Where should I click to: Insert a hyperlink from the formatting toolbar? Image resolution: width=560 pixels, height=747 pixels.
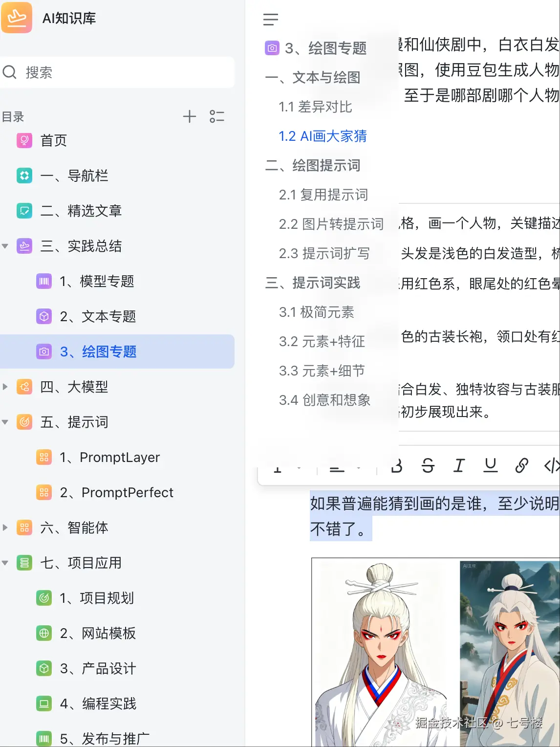521,465
